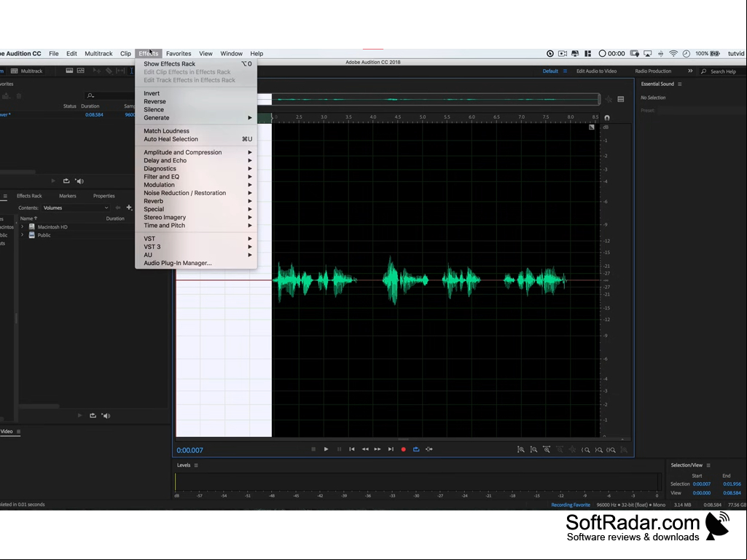Click the Stop transport button
747x560 pixels.
click(313, 449)
